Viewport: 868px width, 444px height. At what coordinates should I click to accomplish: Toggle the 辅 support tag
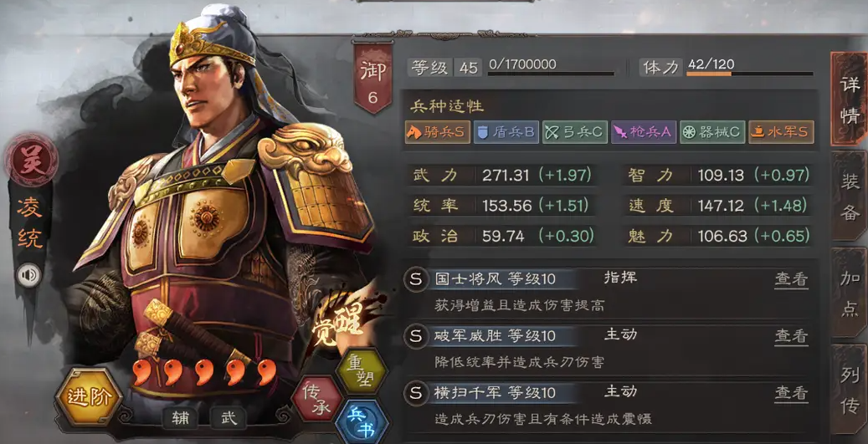click(181, 418)
